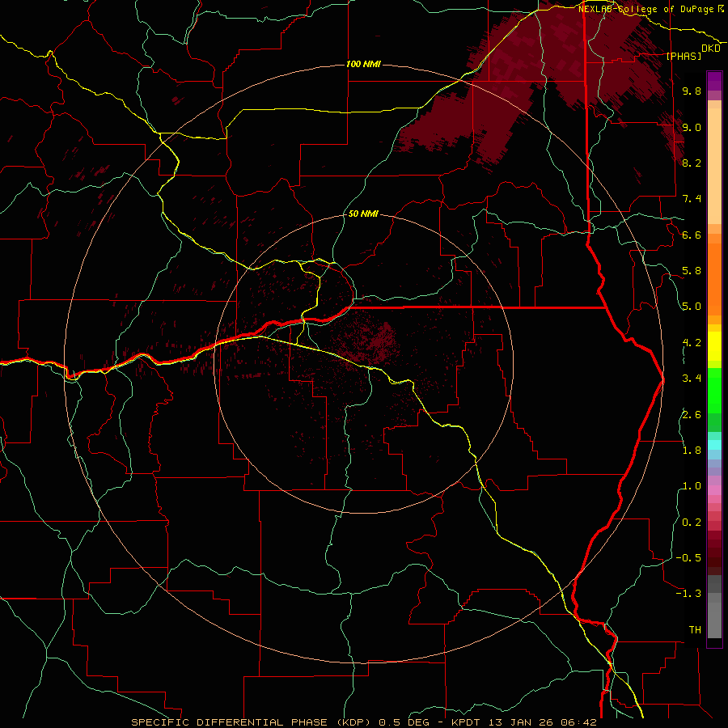Click the 1.0 scale value

[x=692, y=486]
